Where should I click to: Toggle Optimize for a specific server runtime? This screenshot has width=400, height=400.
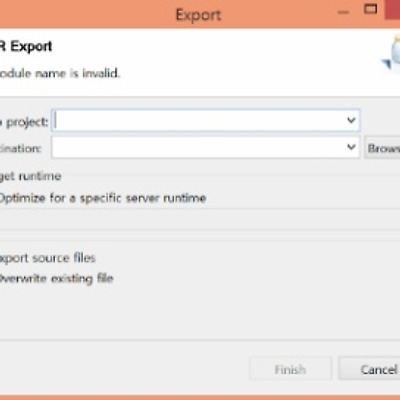point(102,198)
